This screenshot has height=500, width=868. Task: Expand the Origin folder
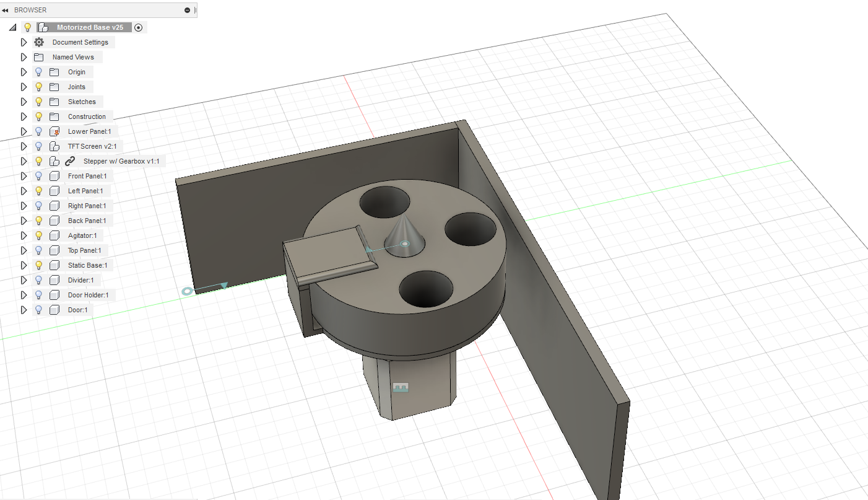coord(24,72)
